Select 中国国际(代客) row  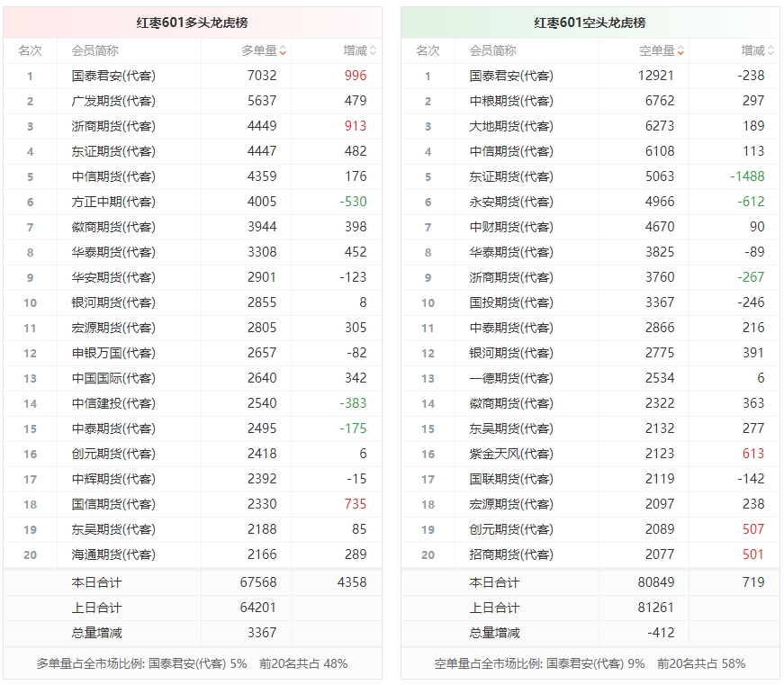pyautogui.click(x=193, y=378)
